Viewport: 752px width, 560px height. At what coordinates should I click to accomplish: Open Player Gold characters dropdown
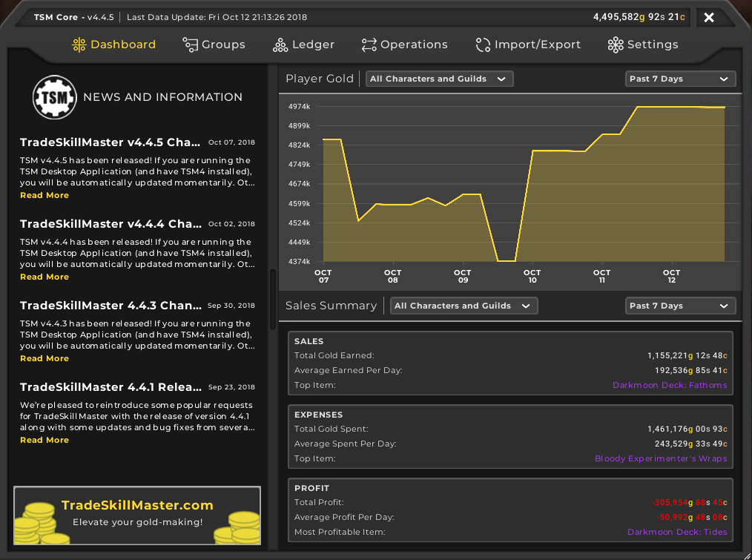pyautogui.click(x=439, y=79)
